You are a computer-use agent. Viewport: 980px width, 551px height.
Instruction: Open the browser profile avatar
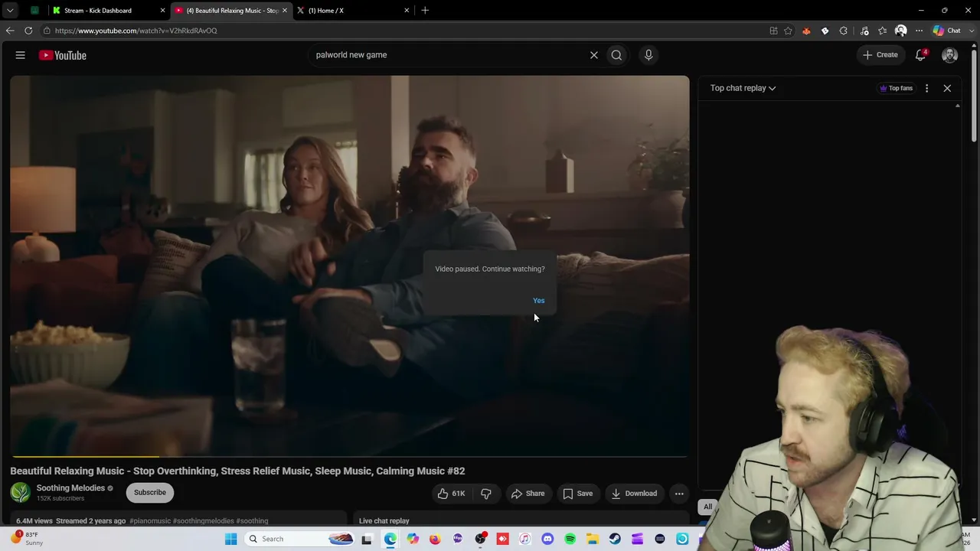pyautogui.click(x=901, y=31)
